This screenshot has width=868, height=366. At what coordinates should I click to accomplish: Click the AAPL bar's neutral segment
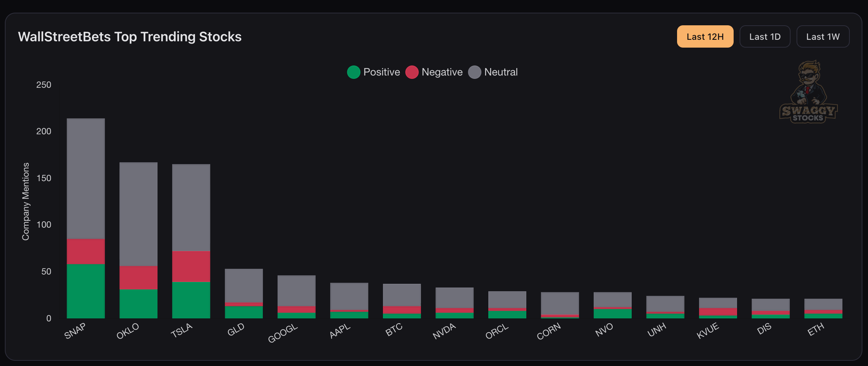[349, 296]
